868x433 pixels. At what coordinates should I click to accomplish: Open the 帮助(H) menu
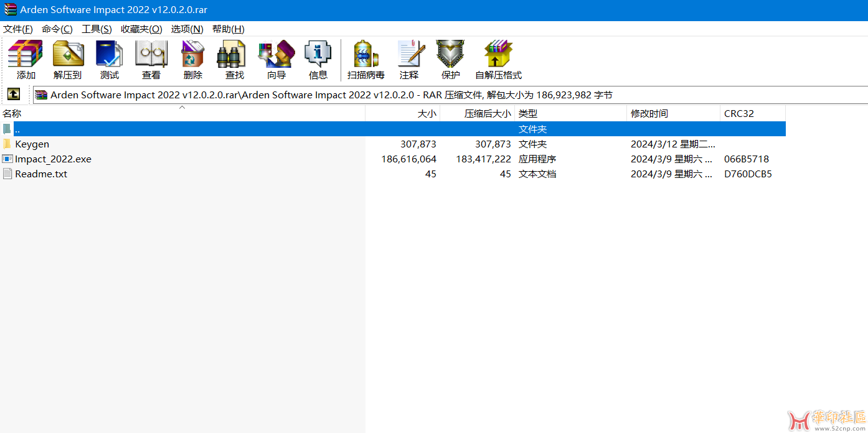coord(229,29)
